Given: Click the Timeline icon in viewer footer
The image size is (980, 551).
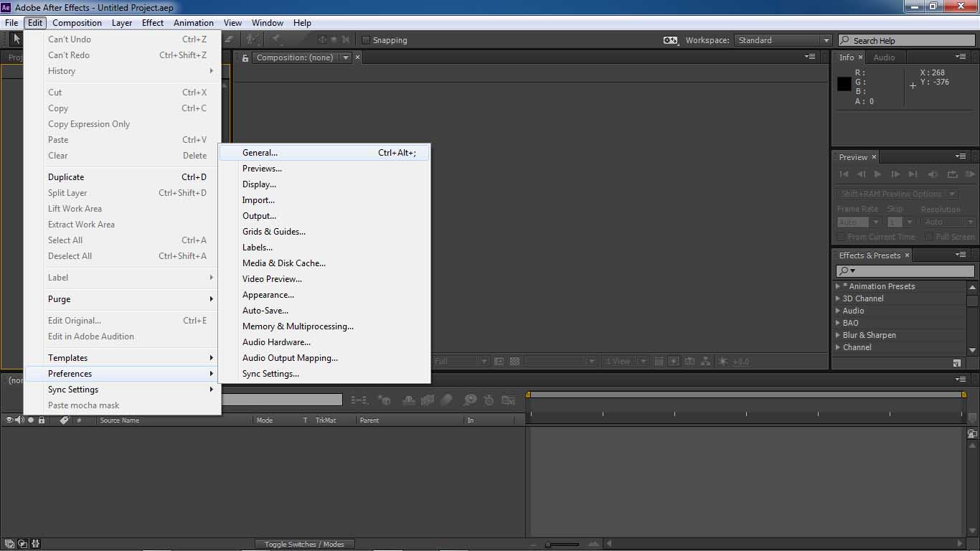Looking at the screenshot, I should pos(689,362).
